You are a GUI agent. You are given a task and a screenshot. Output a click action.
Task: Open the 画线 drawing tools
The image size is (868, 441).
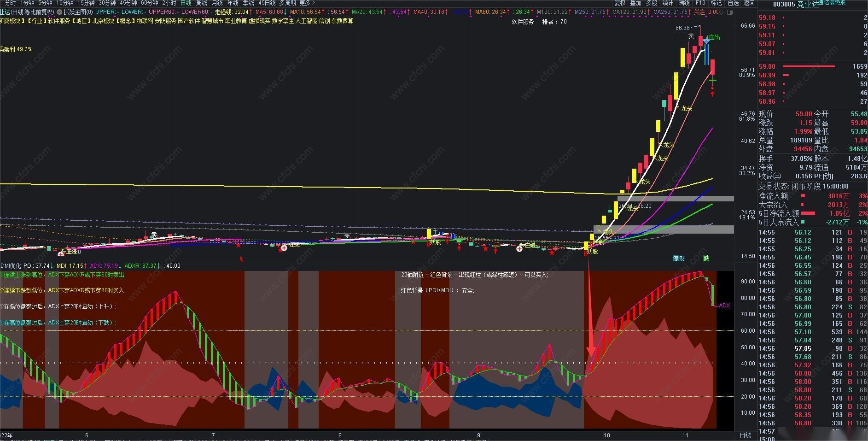[684, 3]
